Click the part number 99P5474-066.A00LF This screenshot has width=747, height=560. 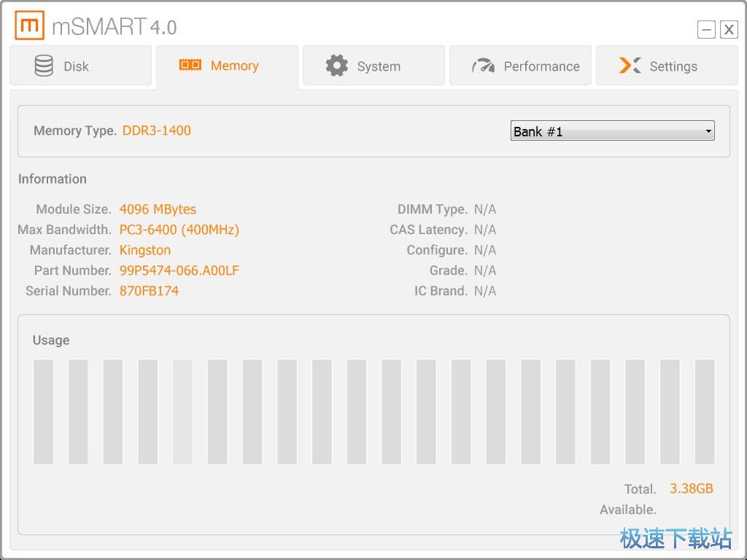(179, 270)
